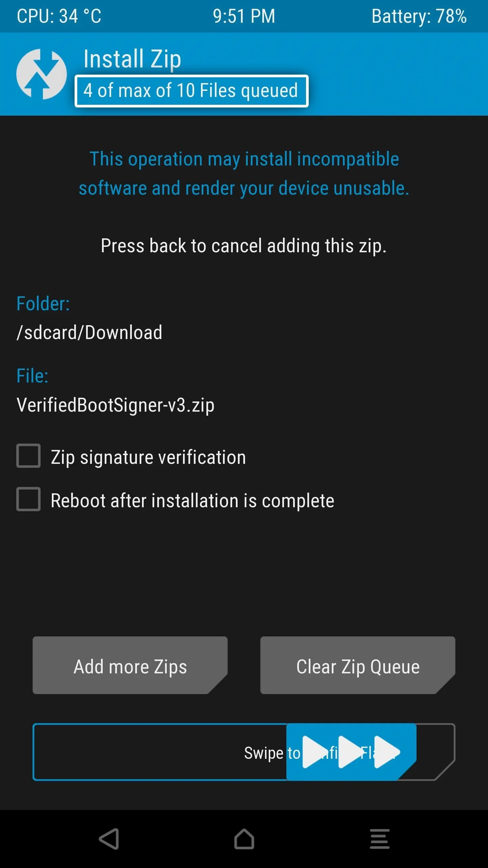Image resolution: width=488 pixels, height=868 pixels.
Task: Tap the TWRP logo icon
Action: [41, 74]
